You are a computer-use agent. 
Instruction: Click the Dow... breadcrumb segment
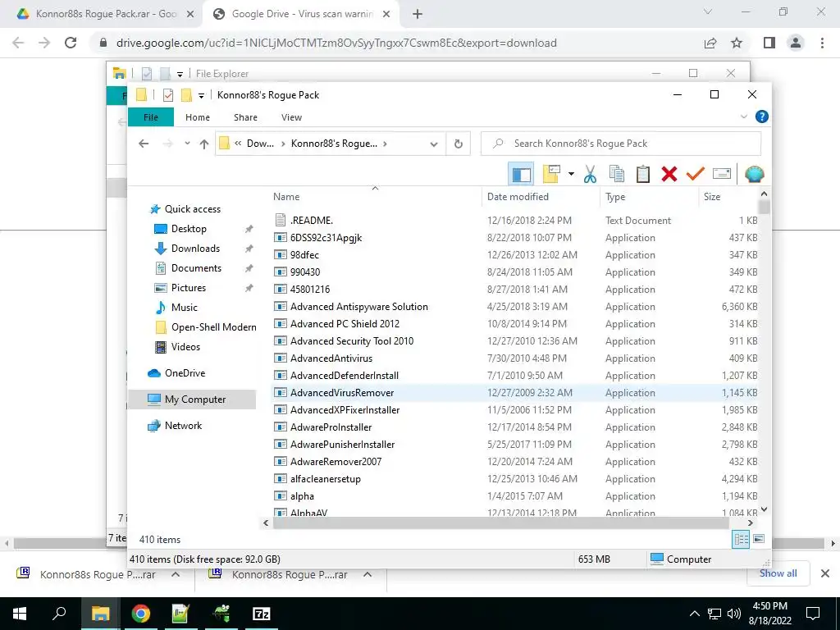pyautogui.click(x=260, y=144)
